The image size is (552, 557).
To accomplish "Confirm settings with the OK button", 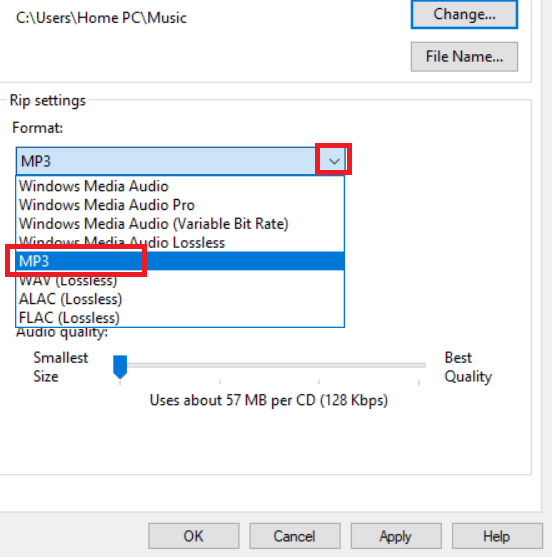I will pyautogui.click(x=194, y=536).
